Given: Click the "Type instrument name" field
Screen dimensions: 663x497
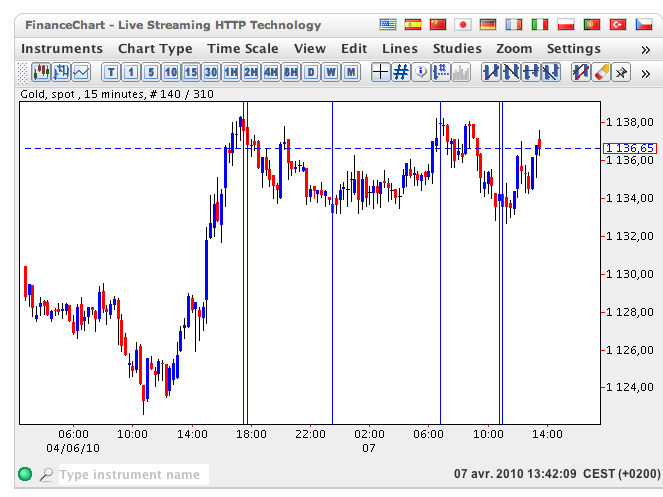Looking at the screenshot, I should click(130, 475).
